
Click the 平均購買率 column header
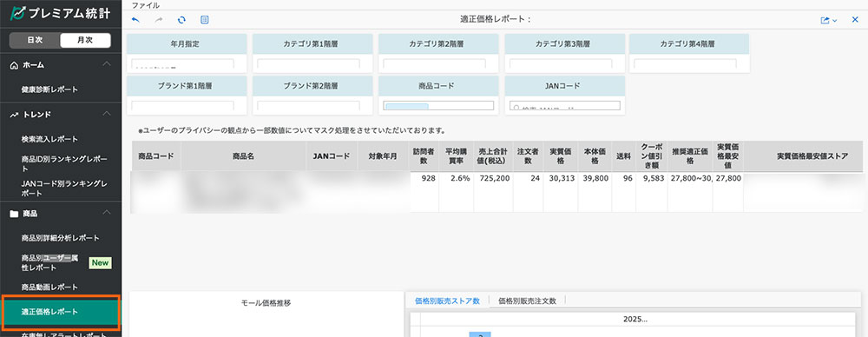coord(457,156)
